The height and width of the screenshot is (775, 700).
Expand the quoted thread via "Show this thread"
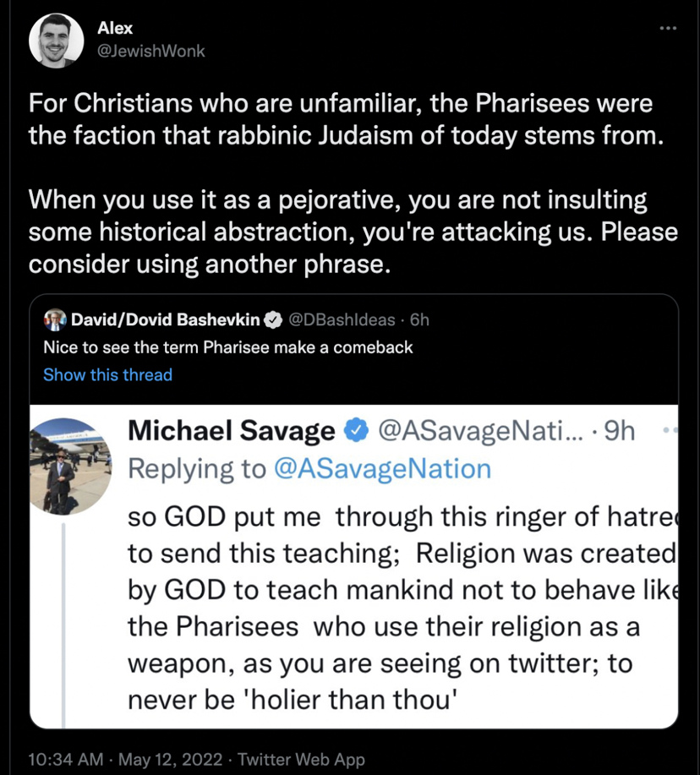(x=107, y=374)
